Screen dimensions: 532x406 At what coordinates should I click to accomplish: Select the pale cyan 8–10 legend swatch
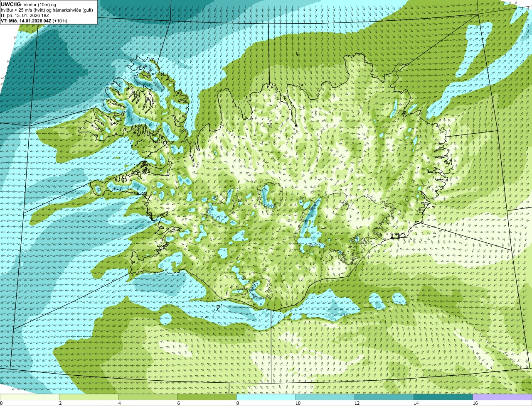pos(266,397)
